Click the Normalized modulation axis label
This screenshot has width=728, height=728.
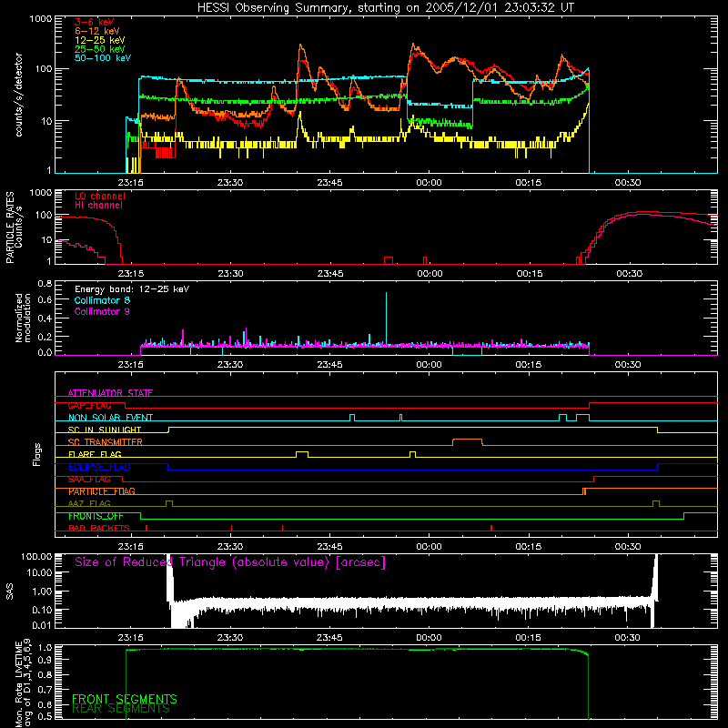click(23, 318)
